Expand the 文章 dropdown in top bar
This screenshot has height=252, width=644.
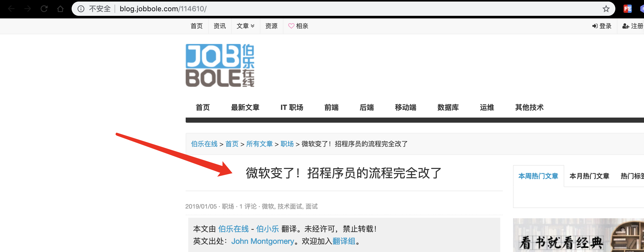pos(246,26)
